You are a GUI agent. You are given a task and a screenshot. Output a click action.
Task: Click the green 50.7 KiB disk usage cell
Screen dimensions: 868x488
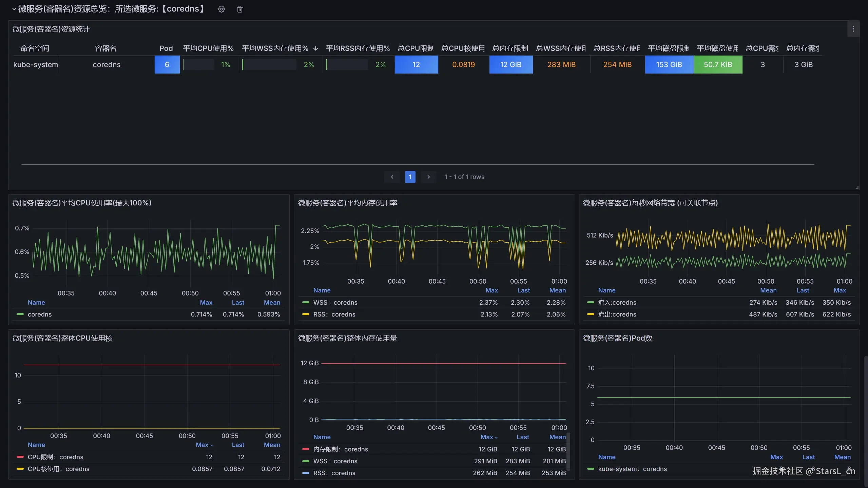click(717, 65)
